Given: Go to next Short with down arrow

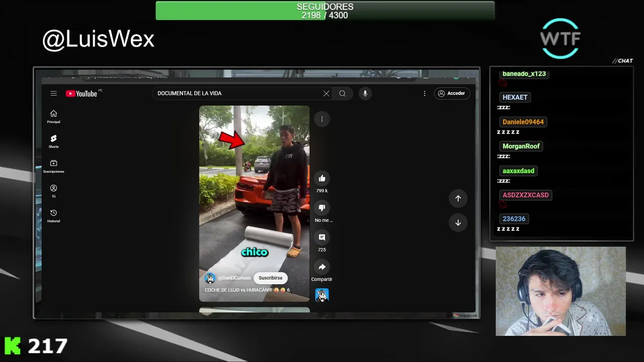Looking at the screenshot, I should point(458,223).
